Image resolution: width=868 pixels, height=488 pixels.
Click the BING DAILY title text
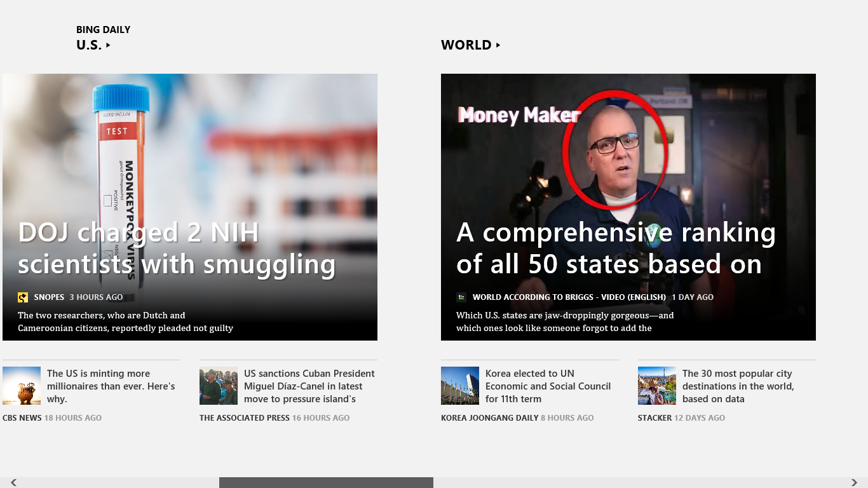[x=103, y=29]
